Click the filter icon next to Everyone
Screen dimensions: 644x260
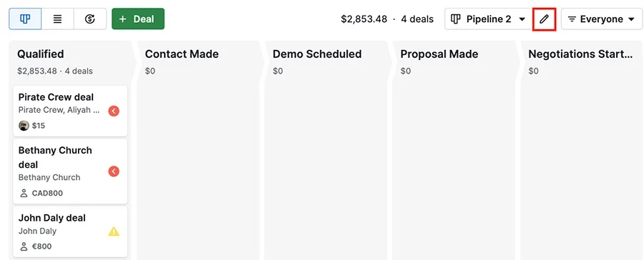point(572,19)
